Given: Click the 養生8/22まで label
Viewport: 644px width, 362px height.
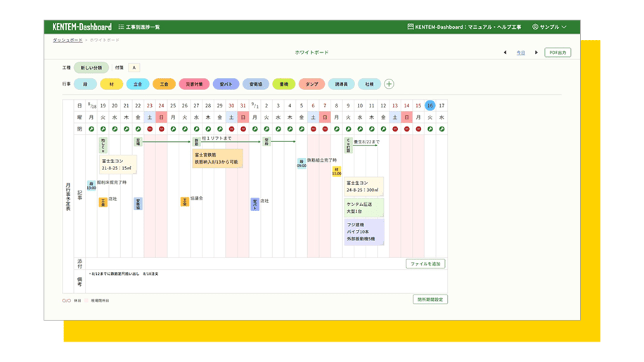Looking at the screenshot, I should coord(366,141).
